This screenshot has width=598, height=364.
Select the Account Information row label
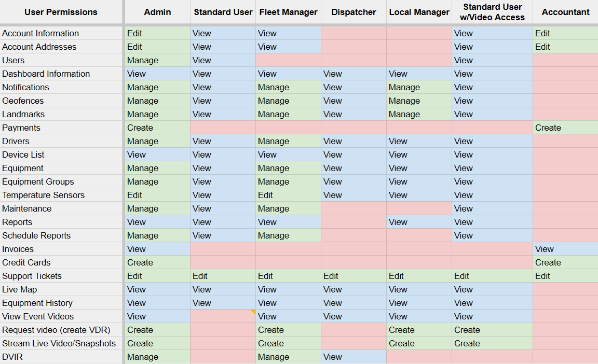61,34
